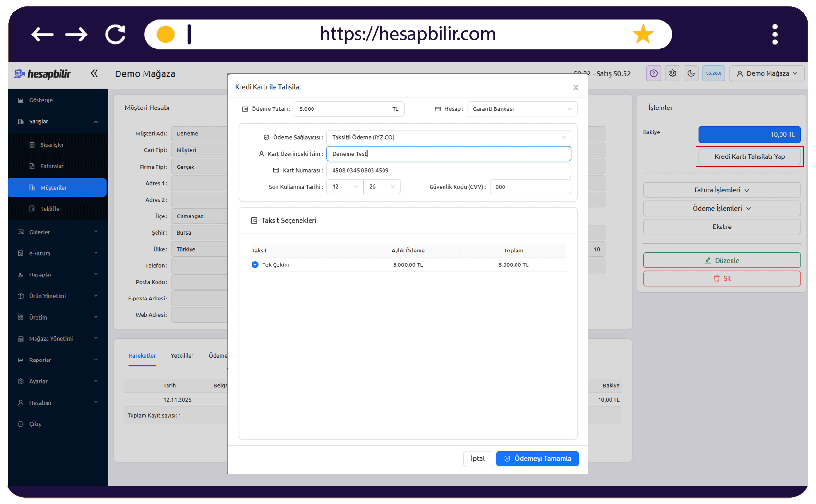Expand the Fatura İşlemleri menu
Screen dimensions: 816x504
(x=721, y=190)
